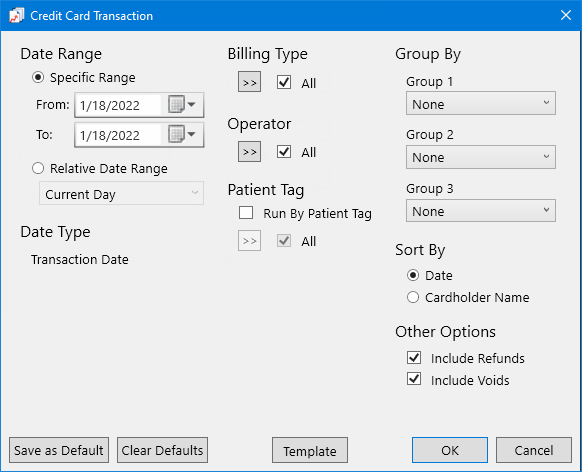Click the Credit Card Transaction title icon

[16, 16]
